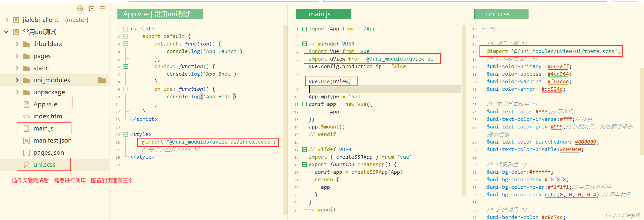Click the locate-file target icon

(80, 9)
